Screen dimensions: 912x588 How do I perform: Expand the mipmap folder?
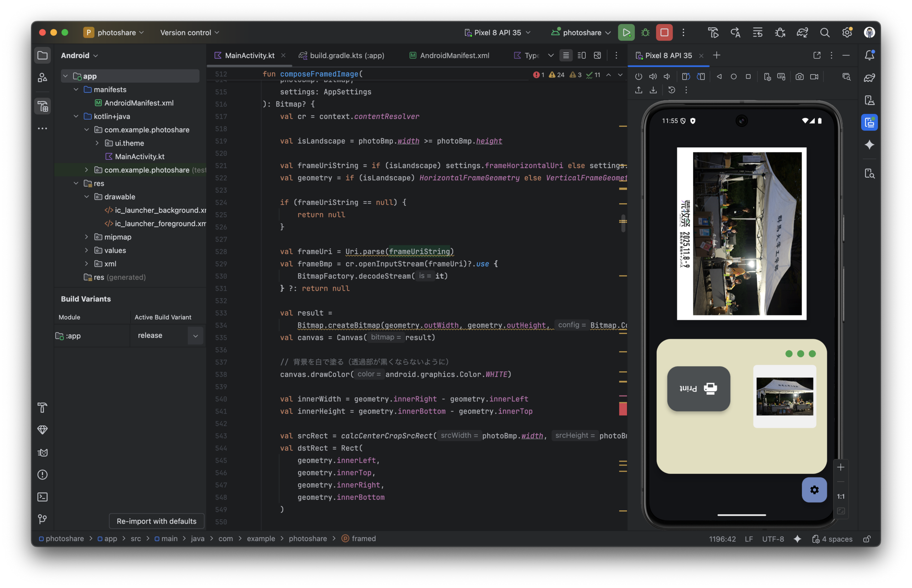click(87, 237)
